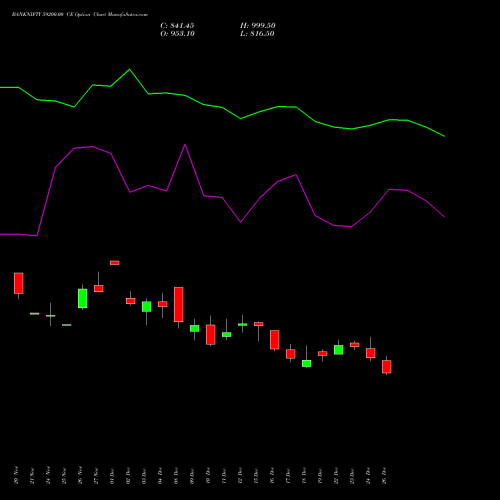The image size is (500, 500).
Task: Select the green candle for 03 Dec
Action: tap(147, 307)
